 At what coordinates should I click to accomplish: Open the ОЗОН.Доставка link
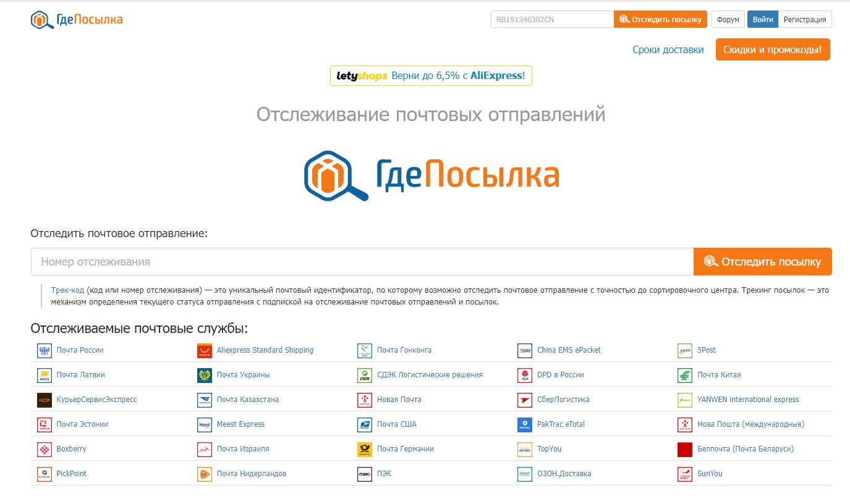(x=564, y=474)
